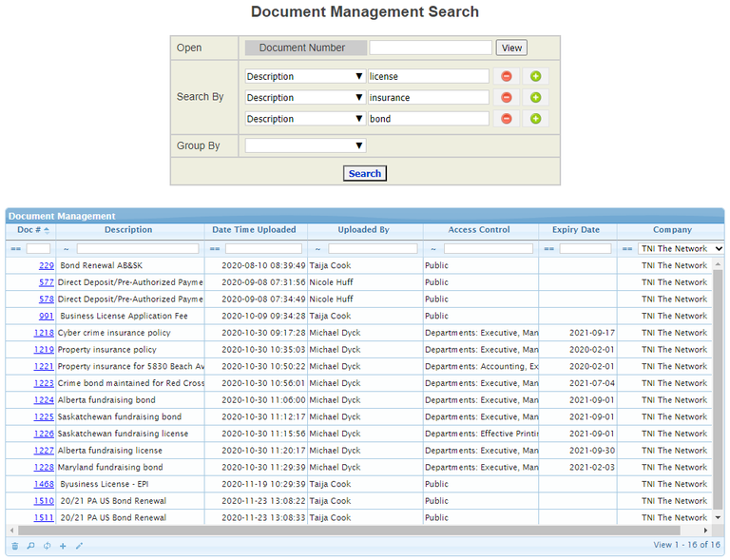Click the pencil edit icon in grid footer
The height and width of the screenshot is (560, 730).
click(x=79, y=546)
